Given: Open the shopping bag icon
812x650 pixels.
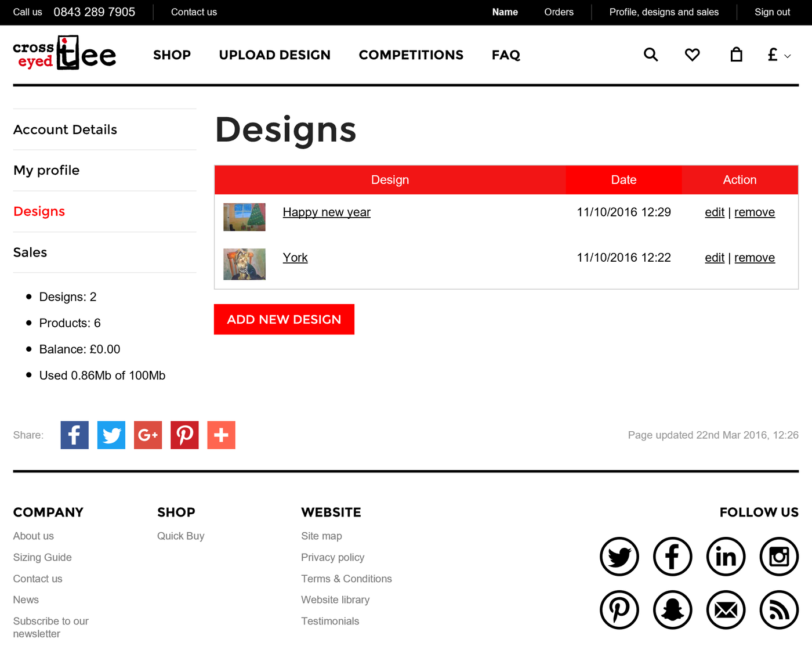Looking at the screenshot, I should pos(736,55).
